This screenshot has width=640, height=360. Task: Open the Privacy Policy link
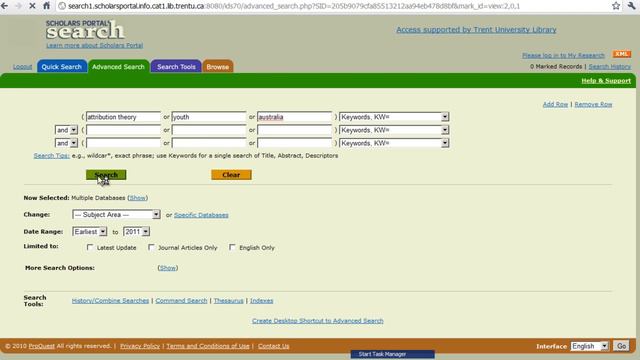coord(140,346)
